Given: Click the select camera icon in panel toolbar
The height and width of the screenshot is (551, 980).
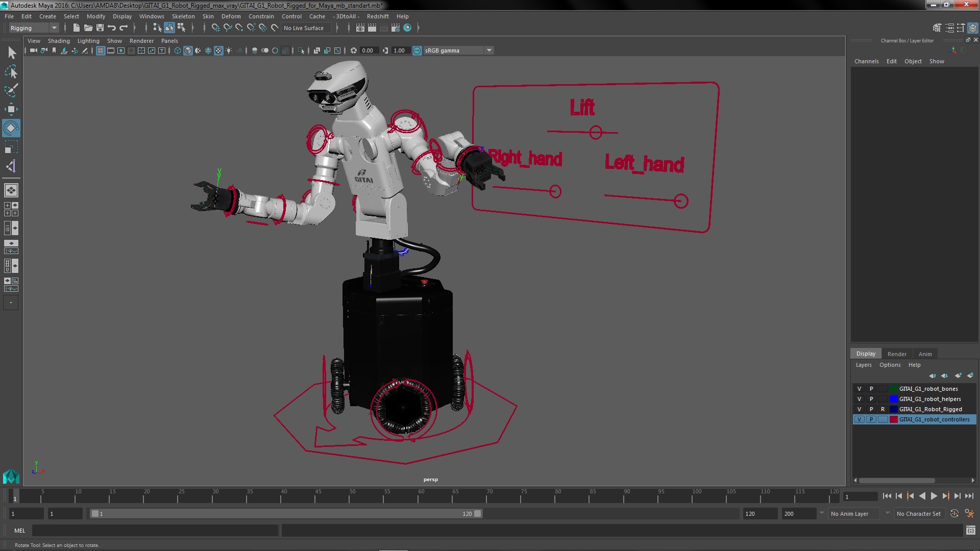Looking at the screenshot, I should pos(34,51).
